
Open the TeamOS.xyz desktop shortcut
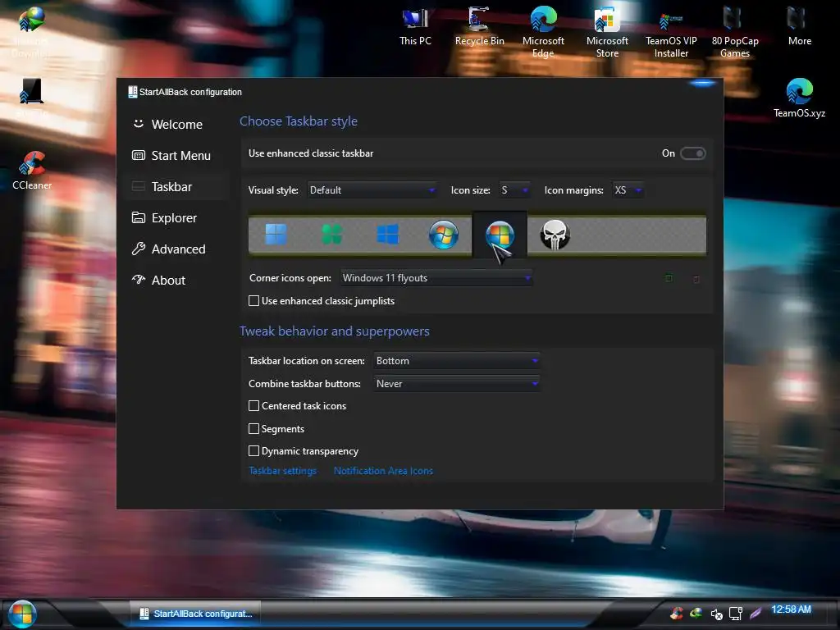pyautogui.click(x=799, y=98)
